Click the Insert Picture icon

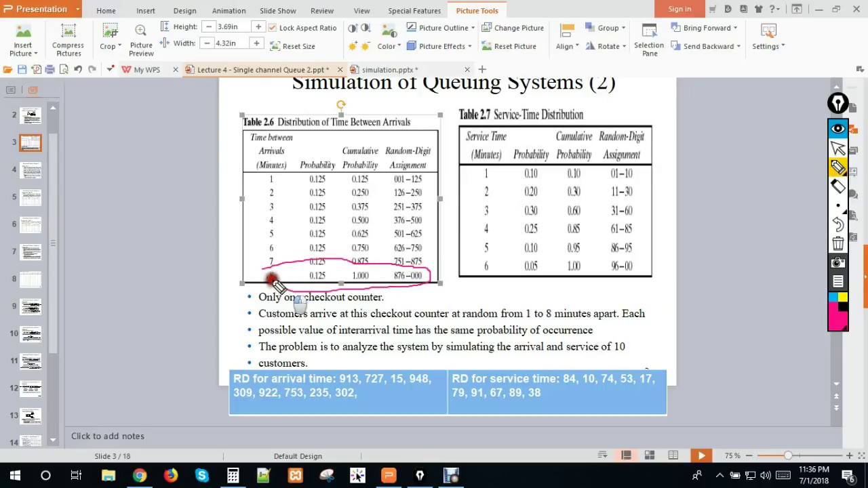[23, 32]
